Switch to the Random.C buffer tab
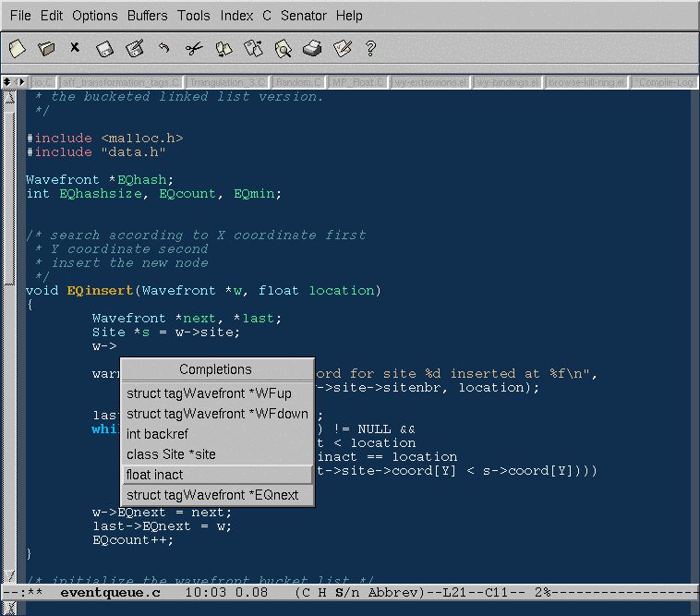Screen dimensions: 700x616 pyautogui.click(x=298, y=82)
